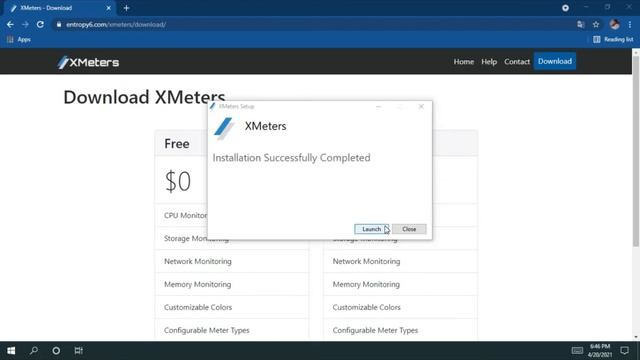The width and height of the screenshot is (640, 360).
Task: Go forward in the browser
Action: point(25,24)
